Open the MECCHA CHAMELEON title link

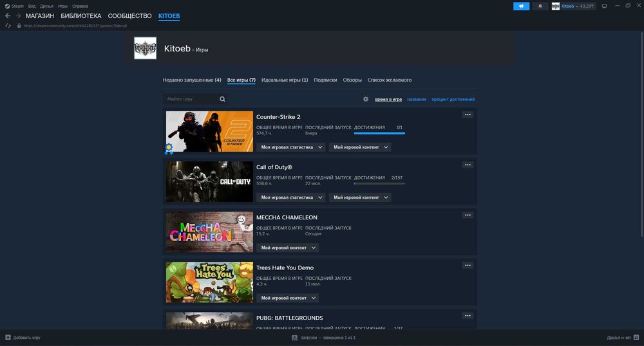pyautogui.click(x=287, y=217)
